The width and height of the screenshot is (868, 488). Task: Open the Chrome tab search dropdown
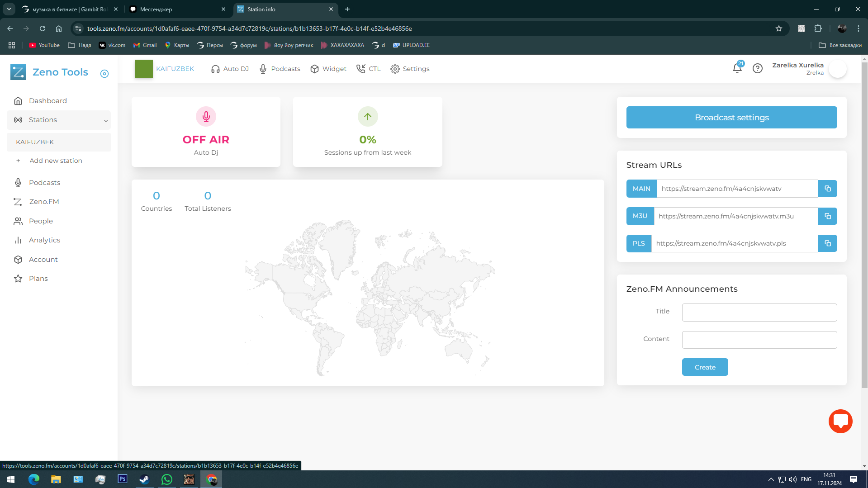coord(9,9)
